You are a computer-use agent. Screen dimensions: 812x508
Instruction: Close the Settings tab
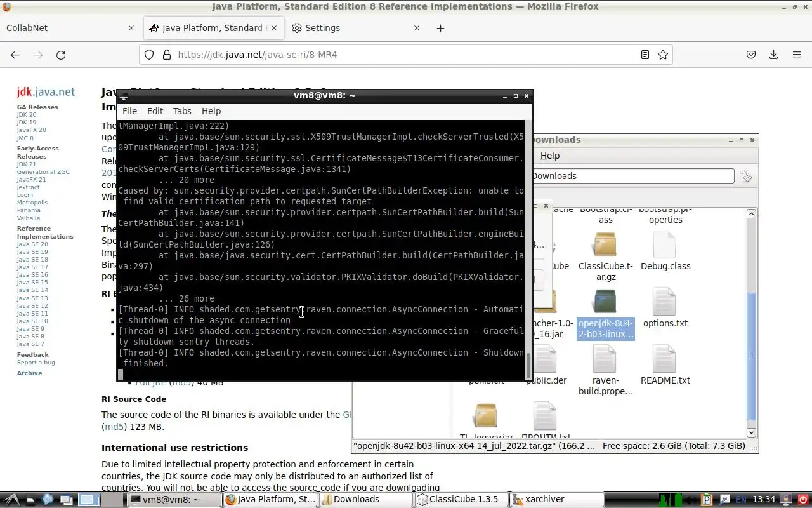pyautogui.click(x=417, y=28)
